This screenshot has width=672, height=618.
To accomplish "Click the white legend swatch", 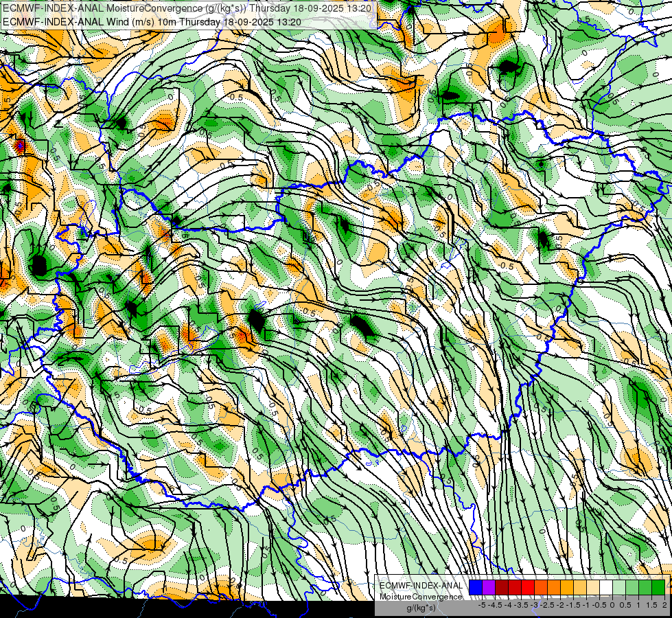I will [606, 588].
